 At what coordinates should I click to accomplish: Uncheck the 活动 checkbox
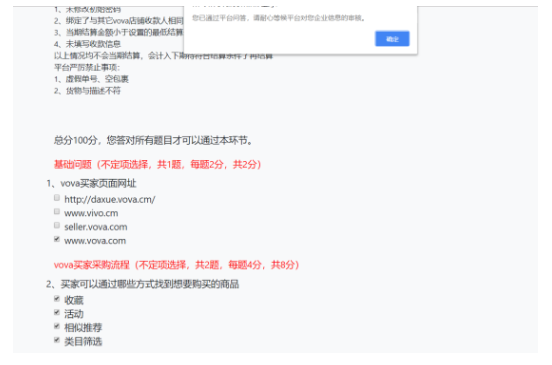[57, 313]
